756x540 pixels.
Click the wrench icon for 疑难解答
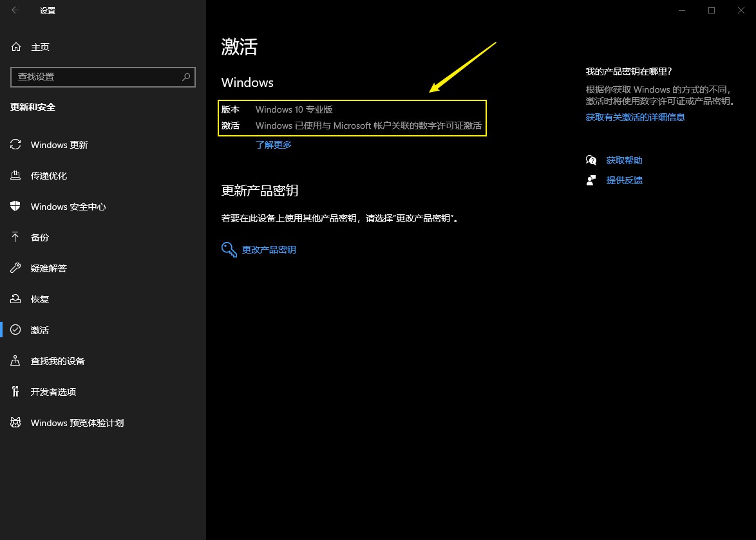click(x=15, y=268)
